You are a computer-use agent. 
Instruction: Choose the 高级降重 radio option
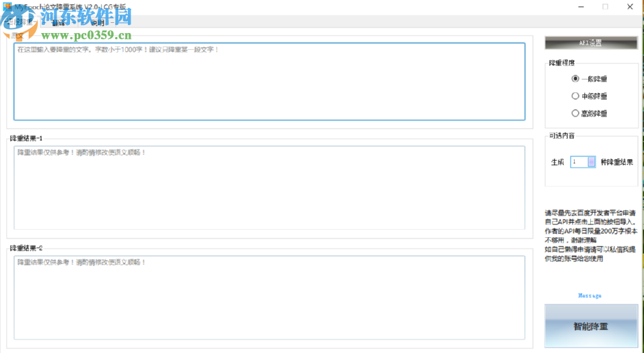(x=589, y=113)
